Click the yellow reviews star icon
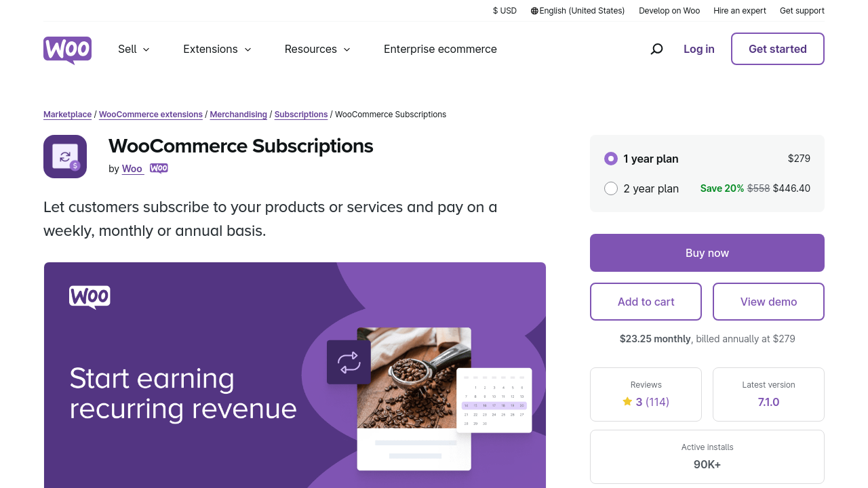 point(627,402)
